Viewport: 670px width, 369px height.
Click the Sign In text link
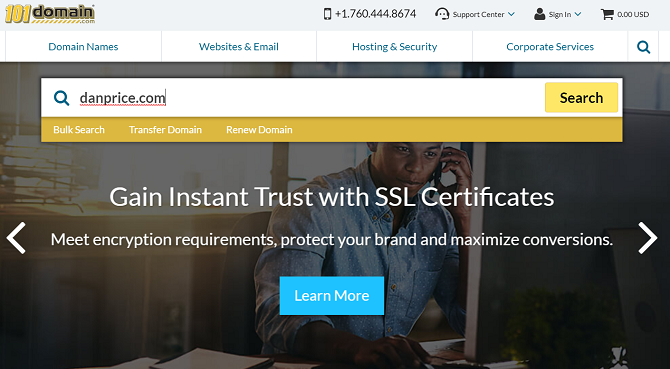(x=559, y=15)
